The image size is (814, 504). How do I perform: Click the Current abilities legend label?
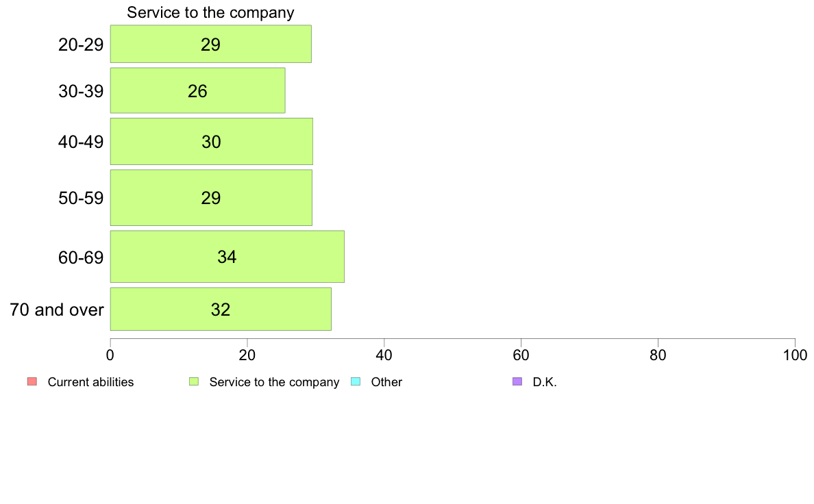tap(91, 382)
